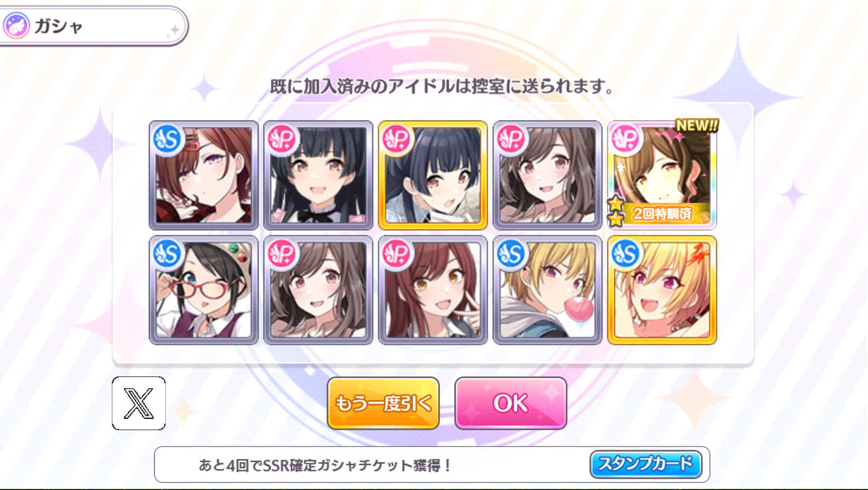Tap the もう一度引く pull again button
Screen dimensions: 868x490
click(x=383, y=403)
